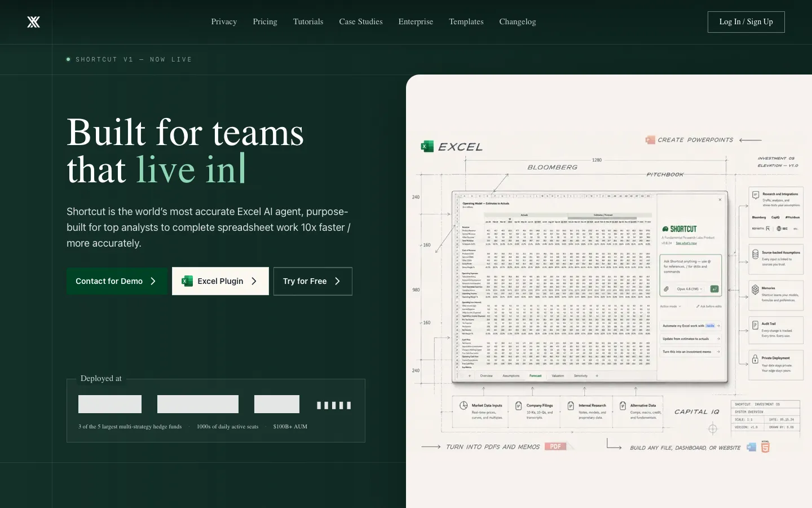
Task: Click the Private Deployment lock icon
Action: pyautogui.click(x=755, y=359)
